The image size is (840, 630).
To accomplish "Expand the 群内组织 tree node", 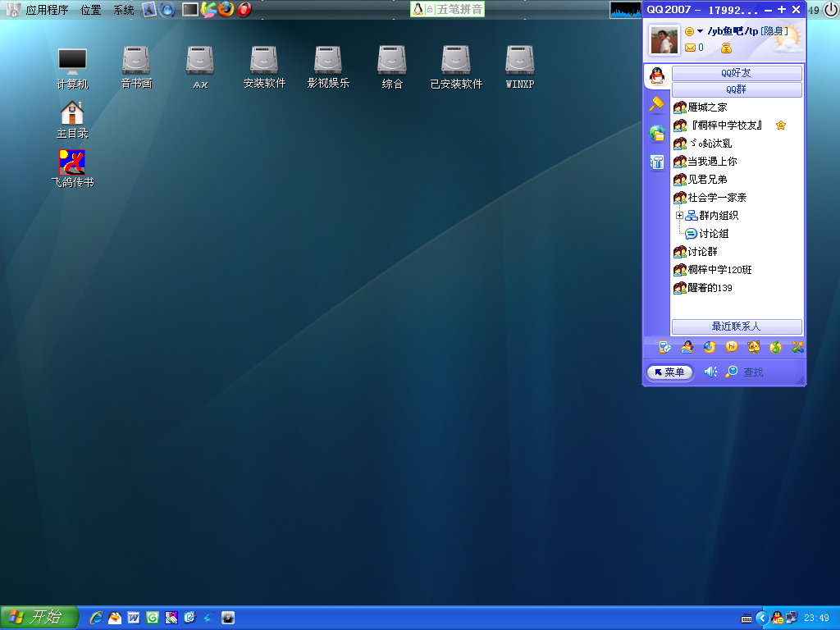I will coord(679,216).
